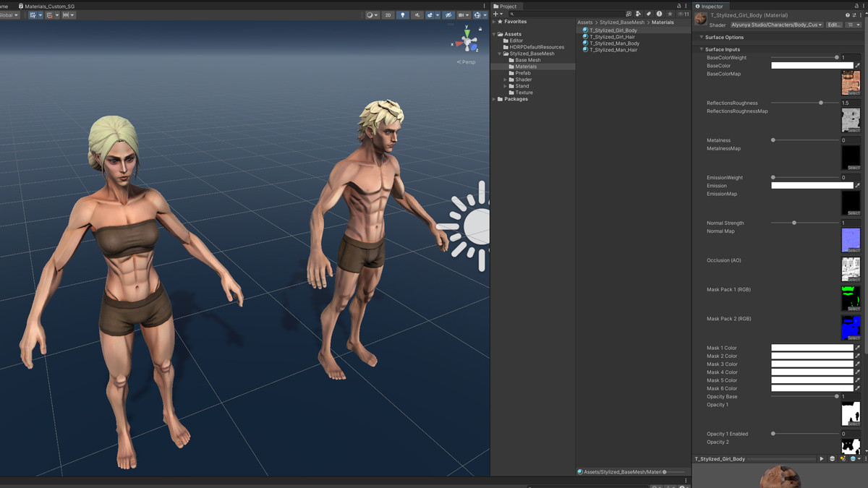Click the scene orientation gizmo
The height and width of the screenshot is (488, 868).
pyautogui.click(x=467, y=42)
